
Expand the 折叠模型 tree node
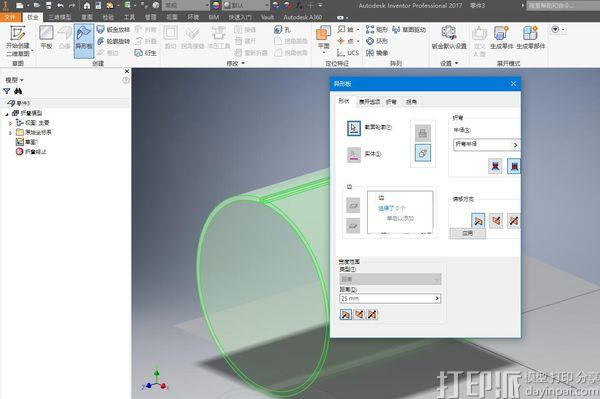coord(7,114)
